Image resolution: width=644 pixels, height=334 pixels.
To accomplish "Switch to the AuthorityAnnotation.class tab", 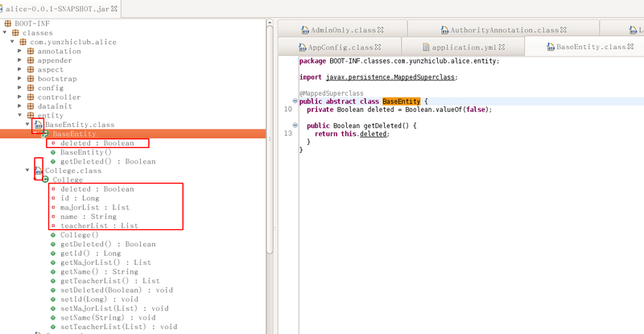I will (504, 30).
